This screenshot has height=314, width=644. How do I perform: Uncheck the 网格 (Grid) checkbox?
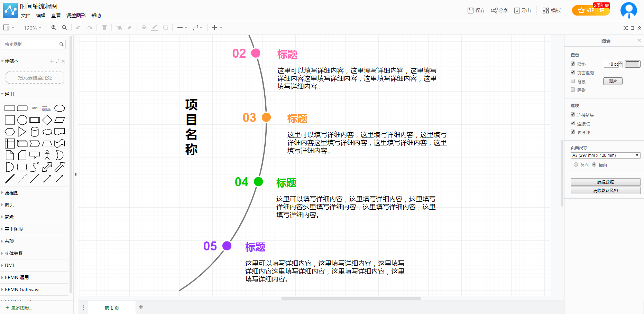[573, 64]
